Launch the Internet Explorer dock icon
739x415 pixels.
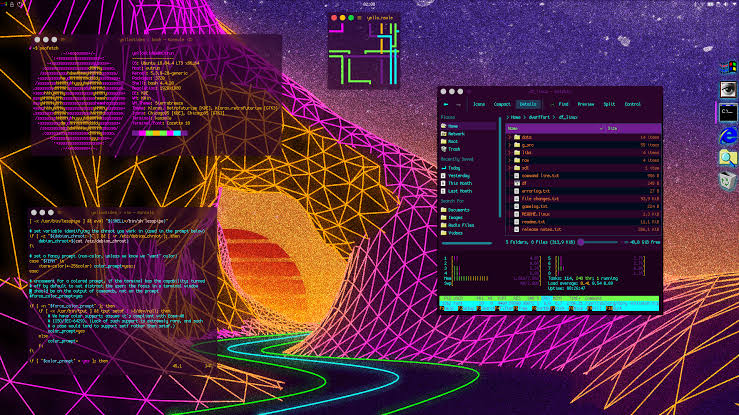point(728,136)
